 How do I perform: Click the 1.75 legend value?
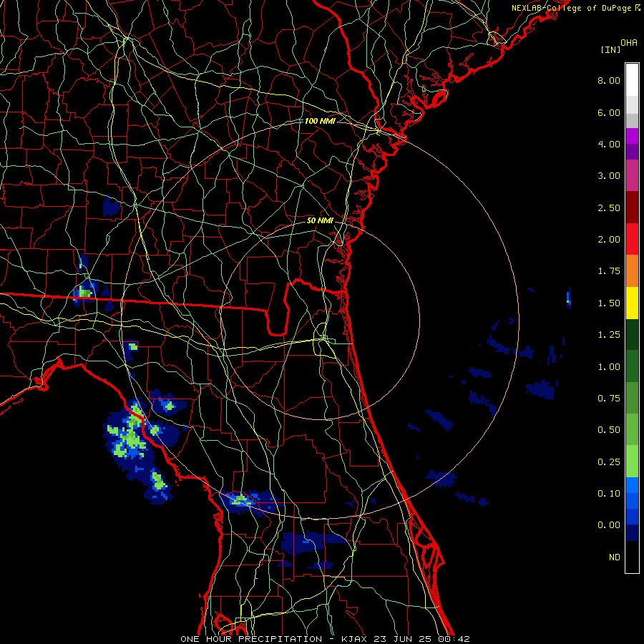[609, 271]
